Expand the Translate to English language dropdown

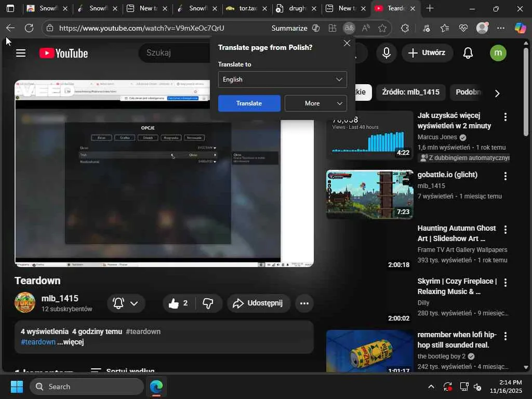pos(282,79)
